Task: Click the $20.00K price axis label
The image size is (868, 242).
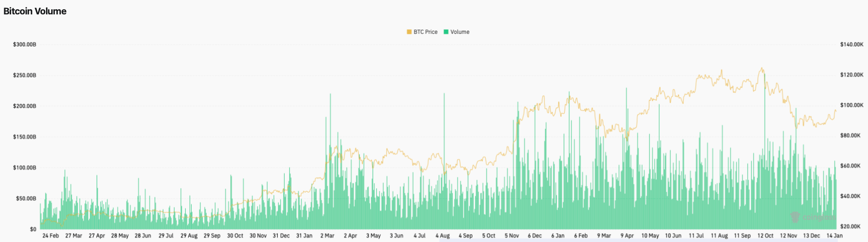Action: [x=851, y=226]
